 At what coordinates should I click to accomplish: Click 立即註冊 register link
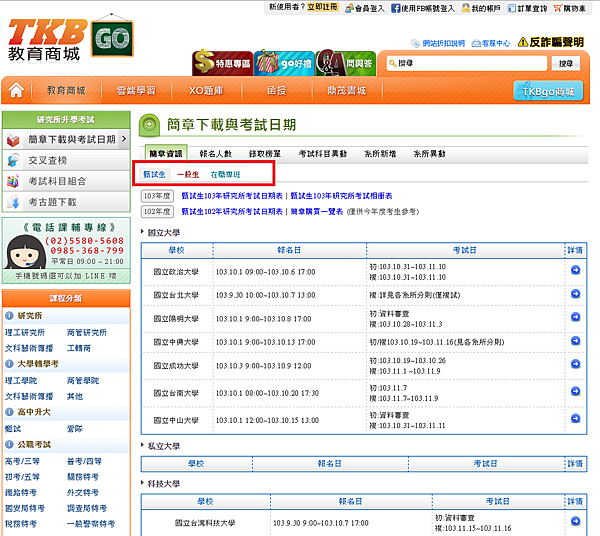pos(323,7)
